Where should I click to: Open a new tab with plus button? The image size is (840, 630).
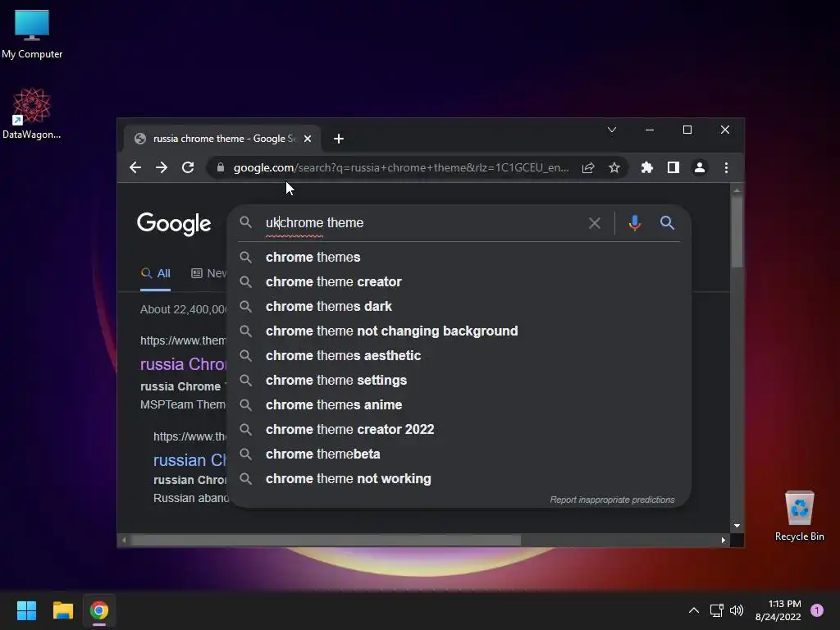coord(339,139)
